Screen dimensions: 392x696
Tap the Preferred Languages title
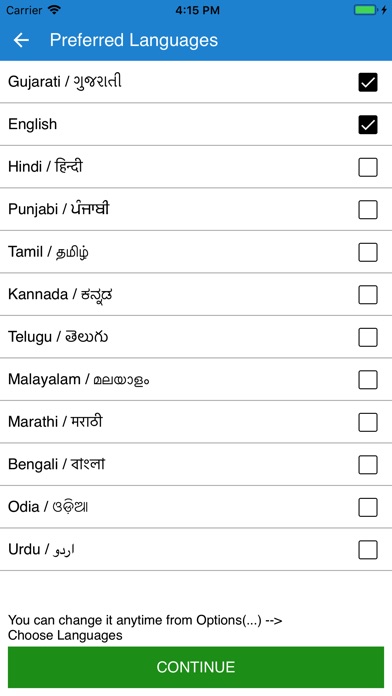coord(134,40)
